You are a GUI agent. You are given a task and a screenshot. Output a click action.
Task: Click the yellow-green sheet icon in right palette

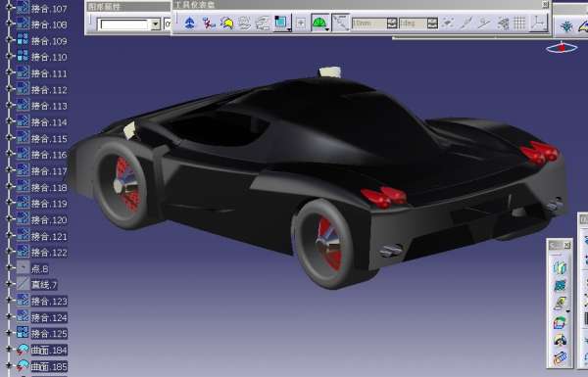click(x=560, y=304)
